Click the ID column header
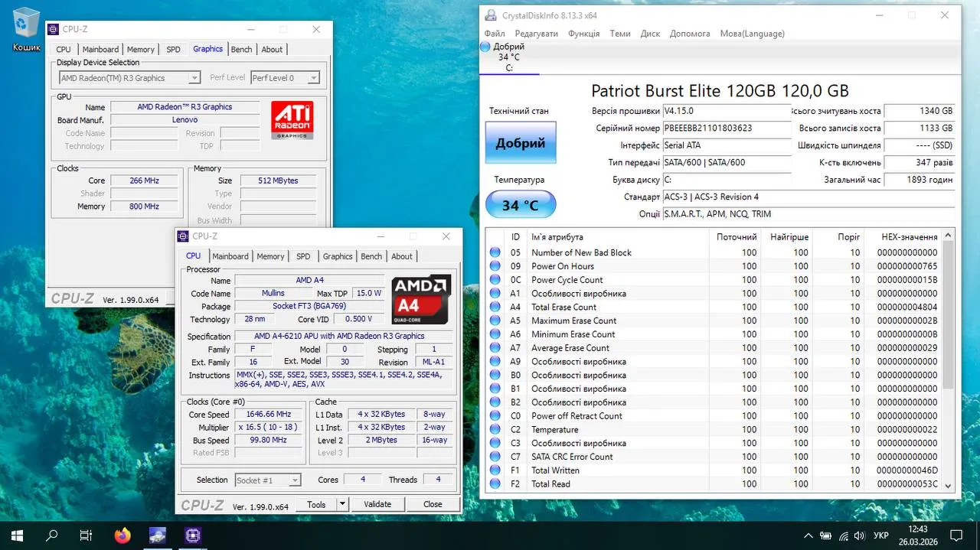The height and width of the screenshot is (550, 980). [515, 237]
